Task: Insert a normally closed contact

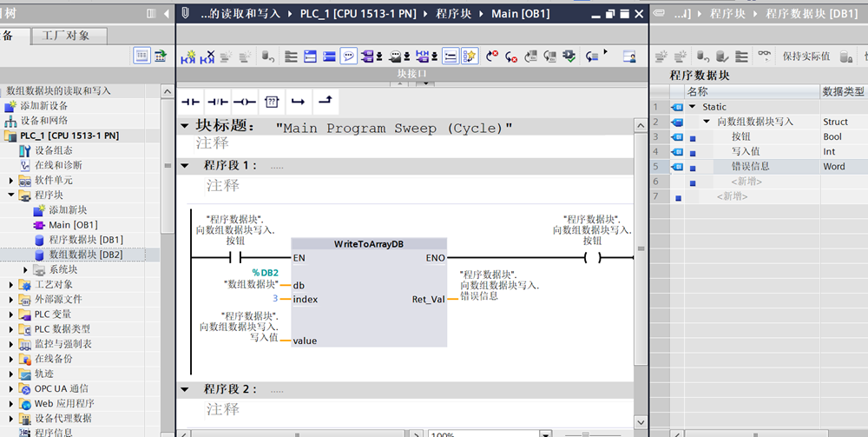Action: [217, 102]
